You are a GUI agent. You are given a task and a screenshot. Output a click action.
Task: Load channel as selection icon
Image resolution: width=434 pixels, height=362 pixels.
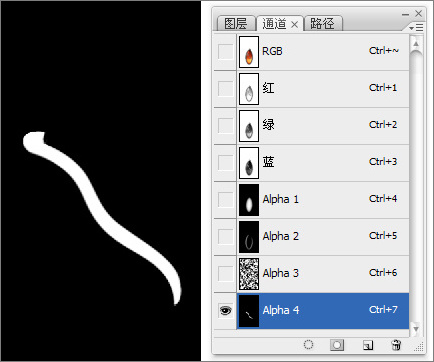(x=309, y=344)
